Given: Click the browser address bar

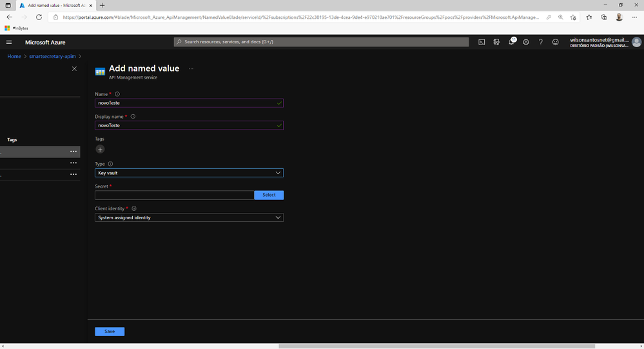Looking at the screenshot, I should click(300, 17).
